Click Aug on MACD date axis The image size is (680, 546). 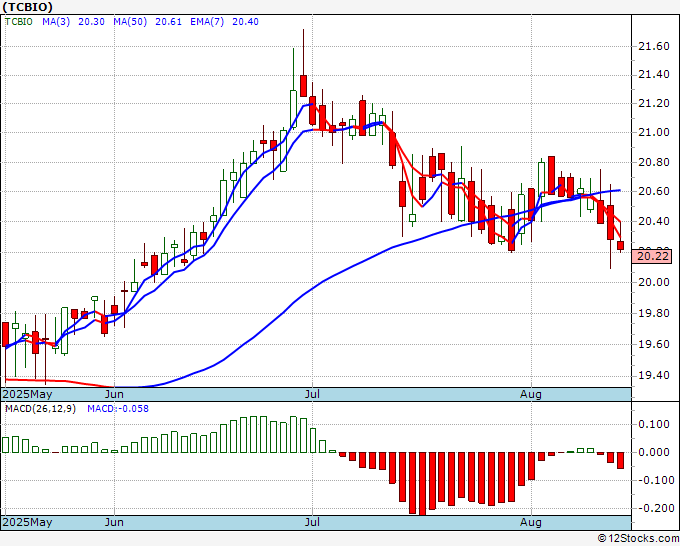coord(531,522)
